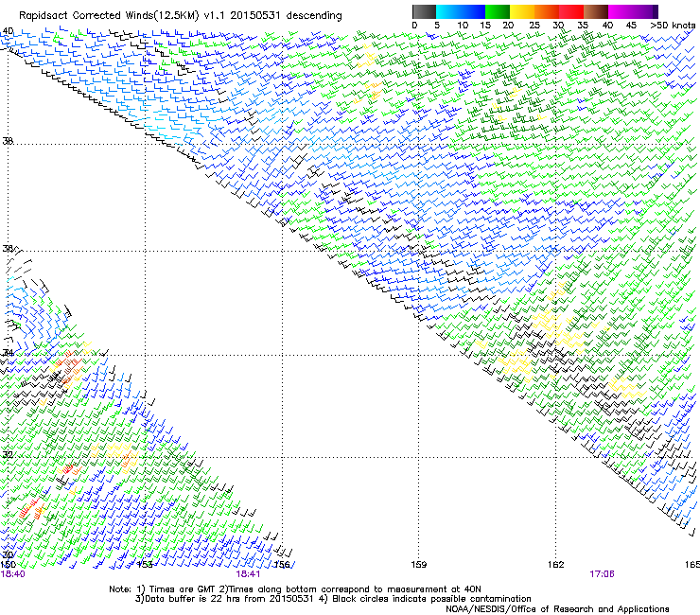The height and width of the screenshot is (615, 700).
Task: Click the '45' label under the color scale
Action: point(631,25)
